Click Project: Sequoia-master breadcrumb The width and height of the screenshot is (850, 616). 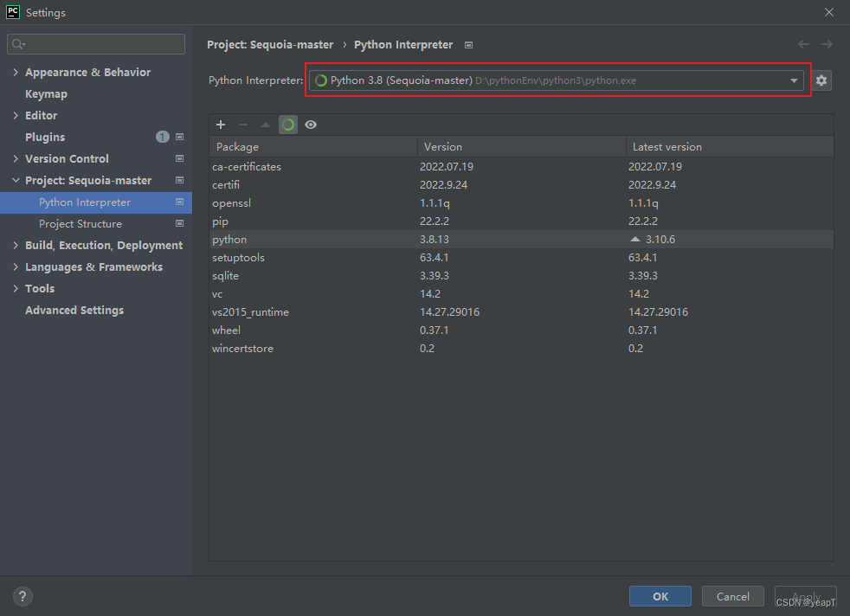coord(270,45)
